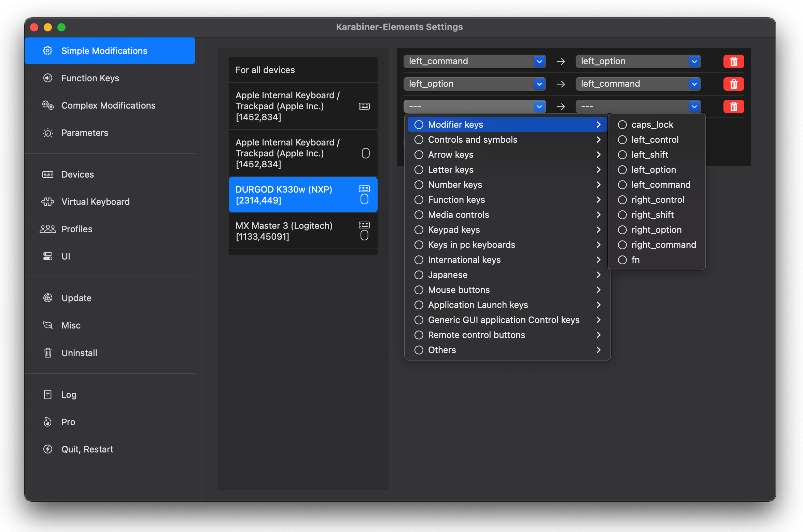Click the Quit, Restart bolt icon
This screenshot has height=532, width=803.
tap(48, 449)
